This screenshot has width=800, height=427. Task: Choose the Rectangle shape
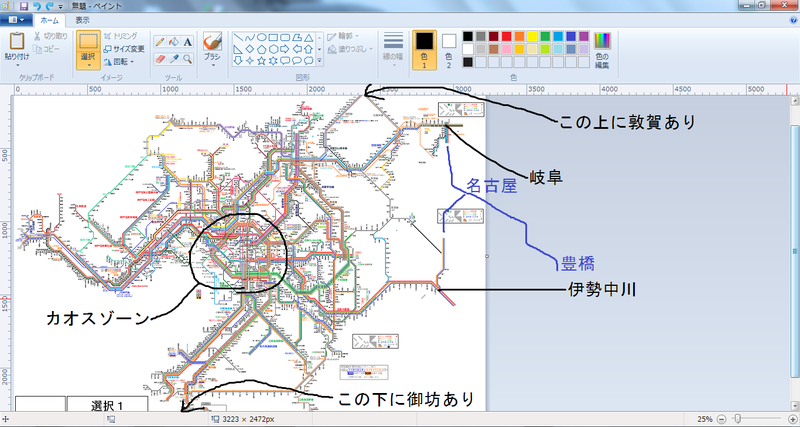(273, 38)
